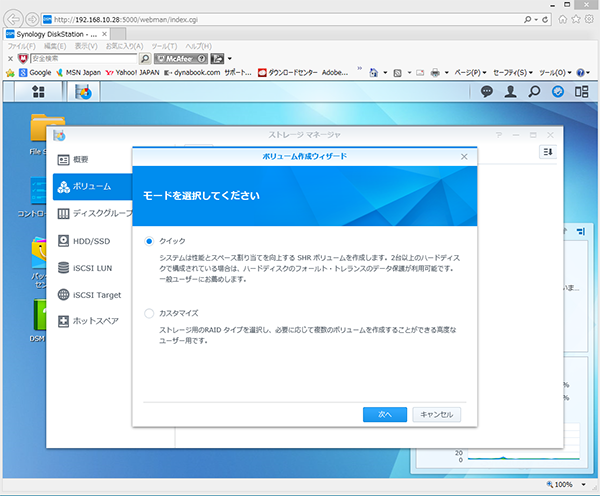
Task: Close the volume creation wizard dialog
Action: pos(464,157)
